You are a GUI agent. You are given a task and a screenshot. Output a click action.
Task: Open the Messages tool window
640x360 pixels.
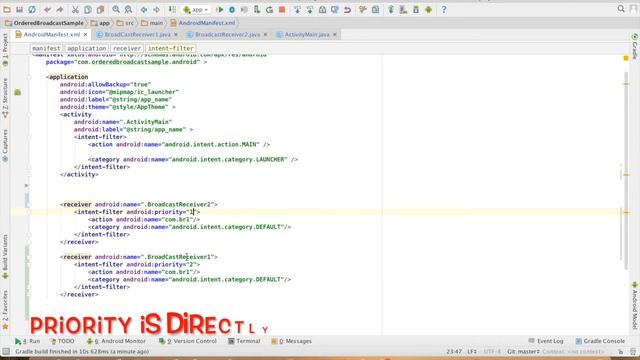pos(291,341)
